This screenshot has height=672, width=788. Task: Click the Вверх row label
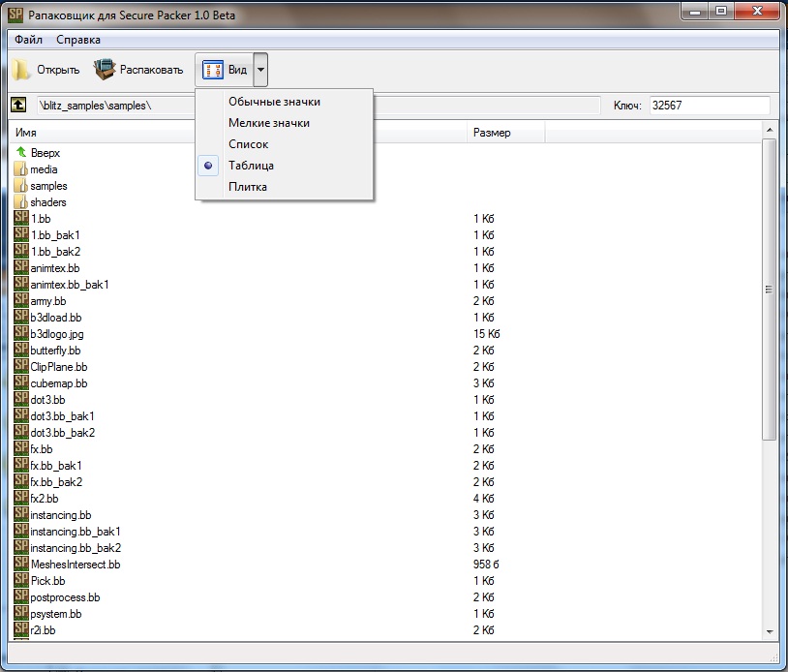pyautogui.click(x=45, y=153)
